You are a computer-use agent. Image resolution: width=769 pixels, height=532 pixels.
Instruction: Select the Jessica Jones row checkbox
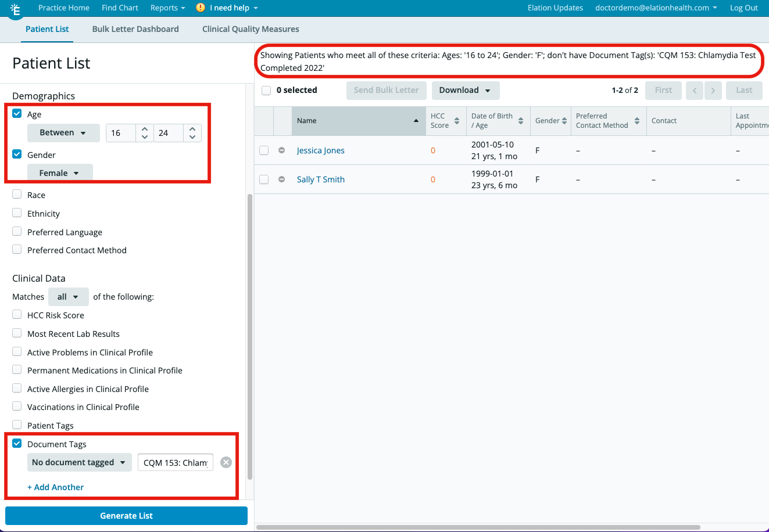coord(264,150)
